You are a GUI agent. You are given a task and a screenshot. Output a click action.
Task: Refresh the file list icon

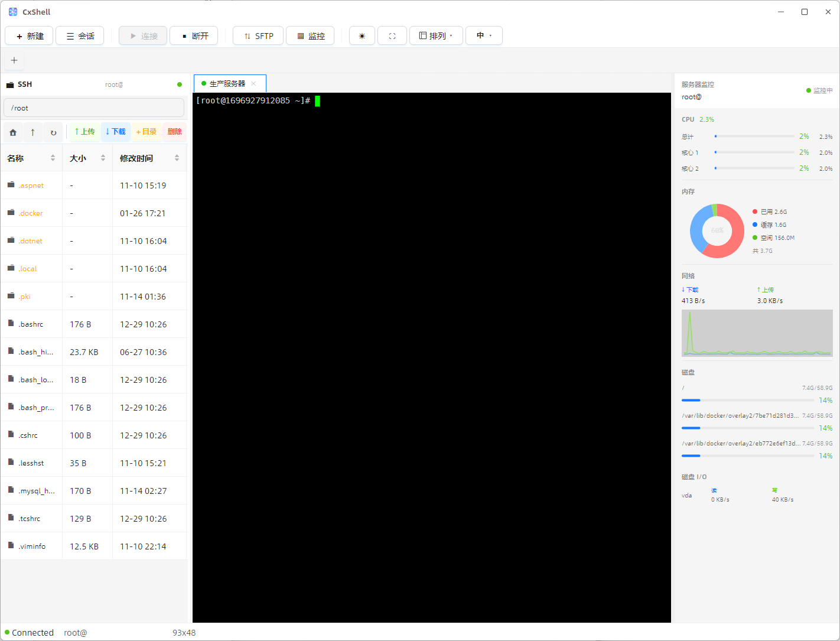point(53,132)
